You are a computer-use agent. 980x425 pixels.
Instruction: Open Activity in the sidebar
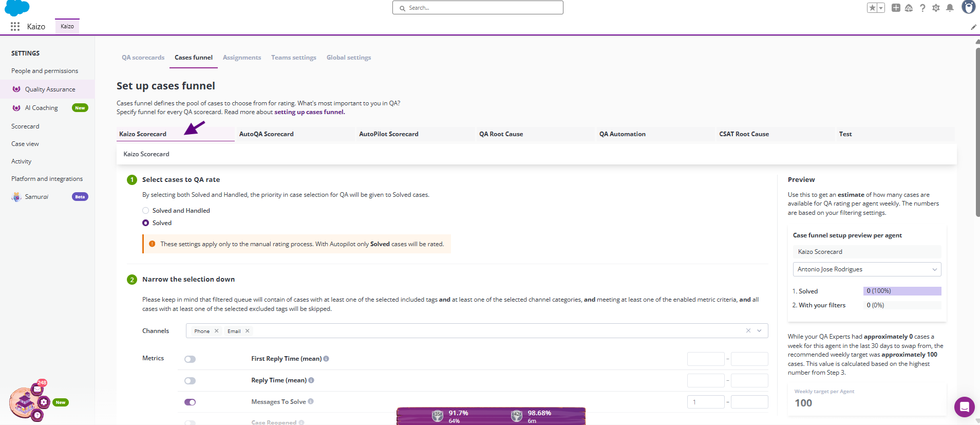pos(22,161)
